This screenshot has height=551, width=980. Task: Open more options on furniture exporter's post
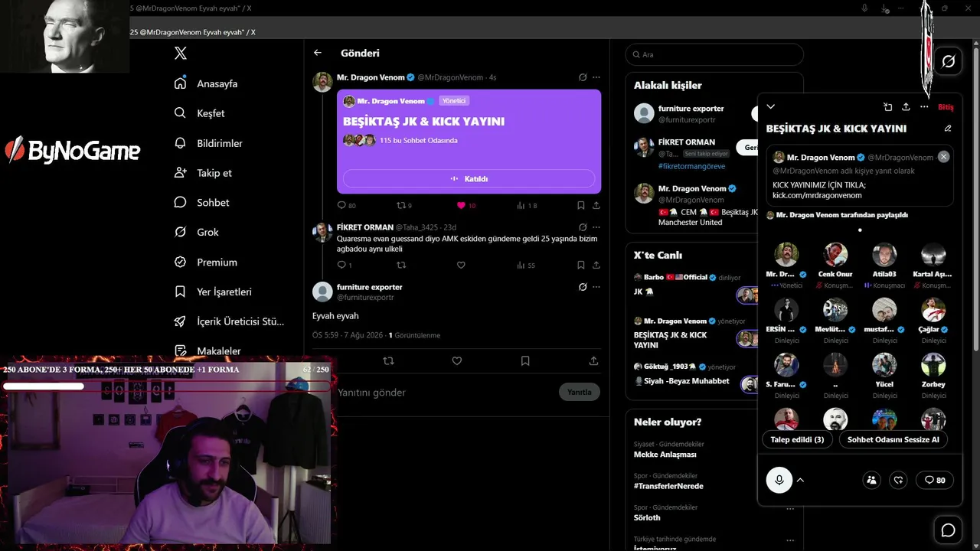click(x=596, y=287)
